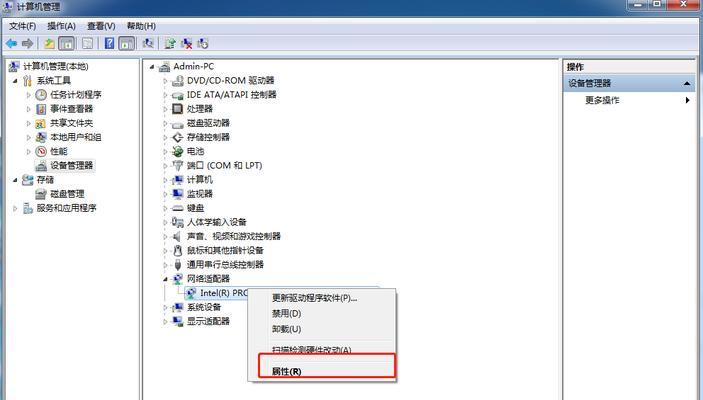This screenshot has height=400, width=703.
Task: Click the update driver software toolbar icon
Action: [169, 43]
